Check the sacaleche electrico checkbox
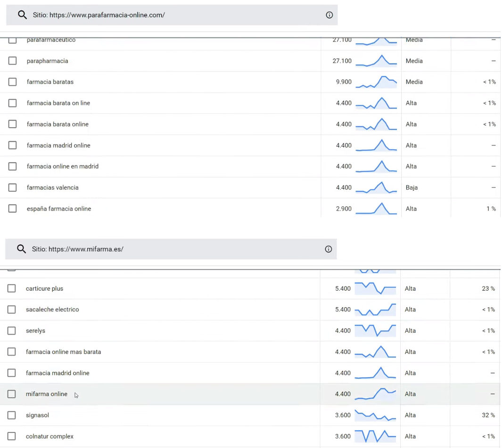The image size is (503, 448). pos(11,310)
